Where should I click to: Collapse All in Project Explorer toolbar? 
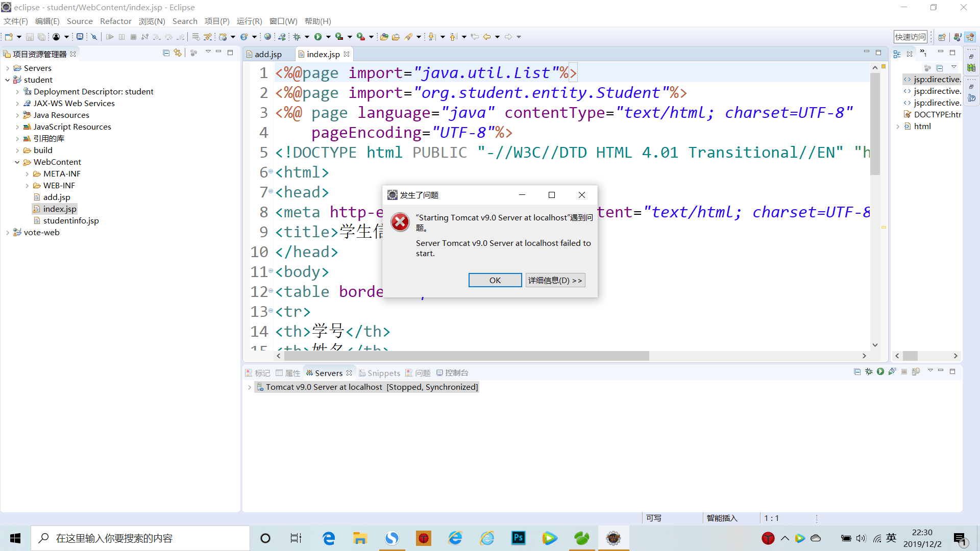(166, 53)
